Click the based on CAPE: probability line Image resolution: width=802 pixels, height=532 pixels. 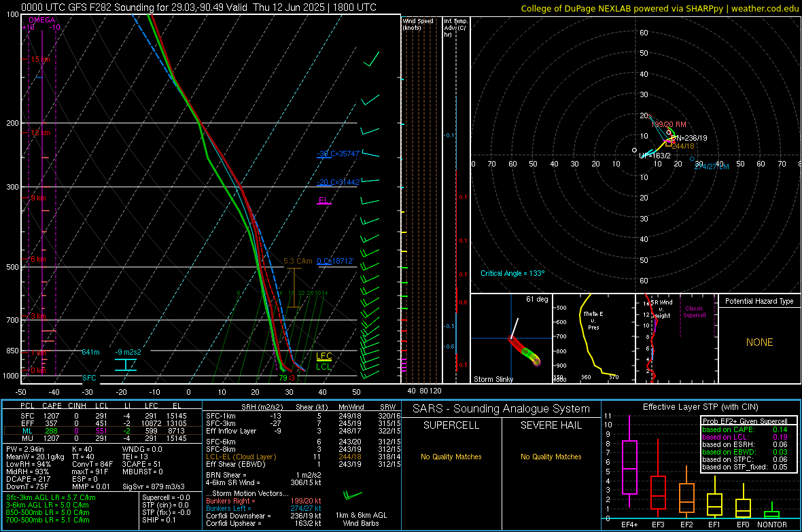click(x=745, y=429)
